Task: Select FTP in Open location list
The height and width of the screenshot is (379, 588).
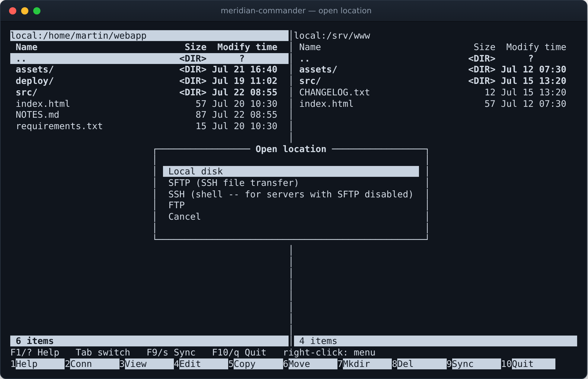Action: [291, 205]
